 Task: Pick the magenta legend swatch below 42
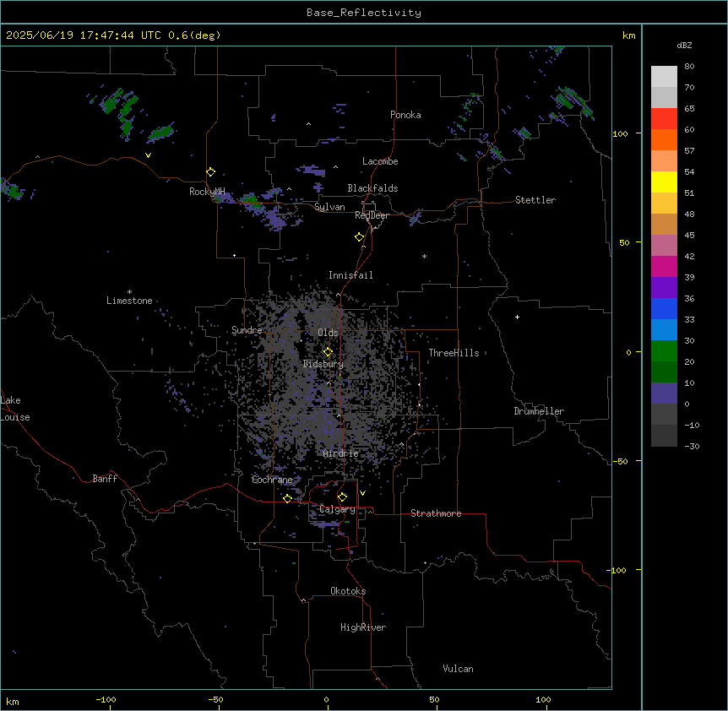(664, 266)
